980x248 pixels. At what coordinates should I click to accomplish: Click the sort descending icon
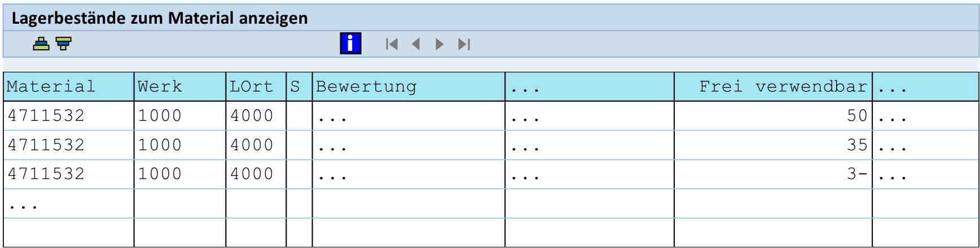63,43
